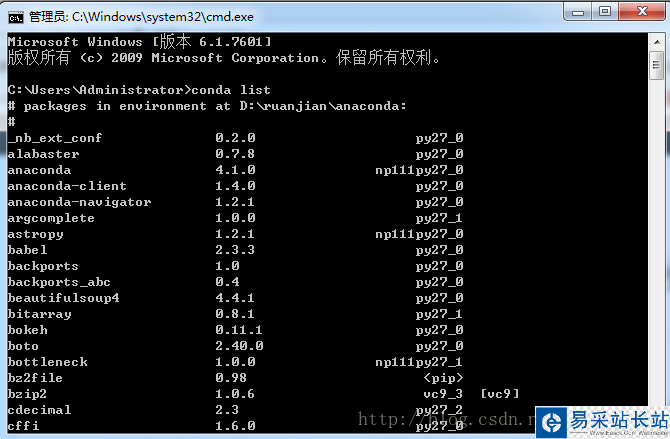Click build 'np111py27_1' of bottleneck

(x=419, y=362)
